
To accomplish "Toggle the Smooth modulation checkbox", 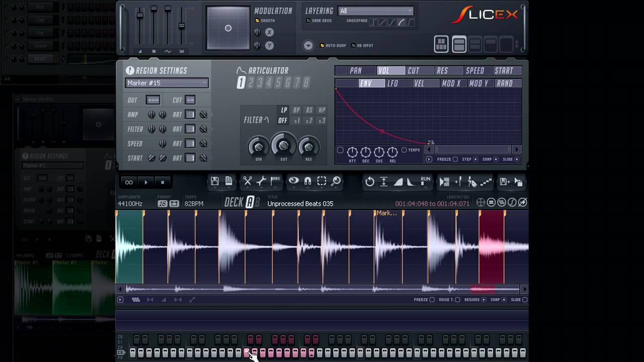I will coord(257,21).
